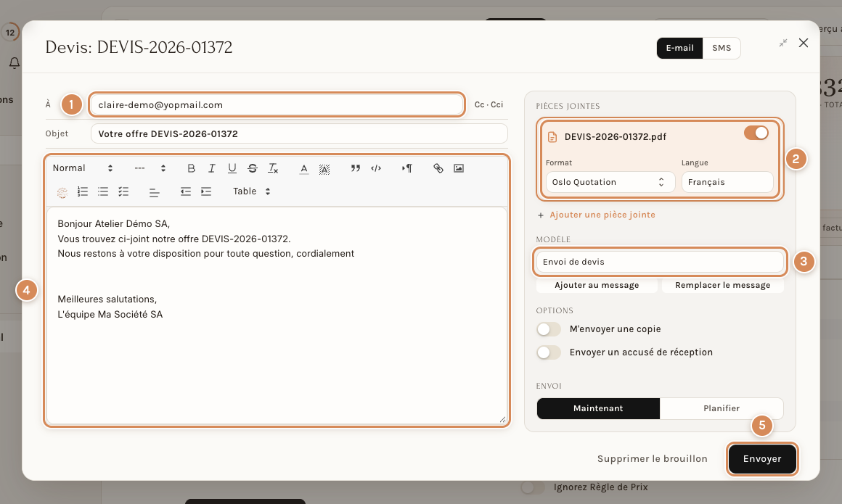Decrease paragraph indent
Viewport: 842px width, 504px height.
click(186, 191)
